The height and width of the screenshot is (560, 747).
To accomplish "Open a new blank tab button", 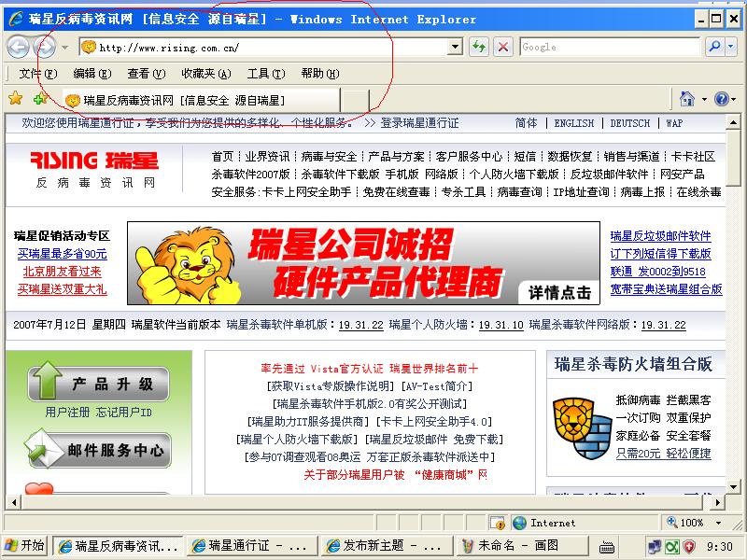I will pyautogui.click(x=356, y=101).
